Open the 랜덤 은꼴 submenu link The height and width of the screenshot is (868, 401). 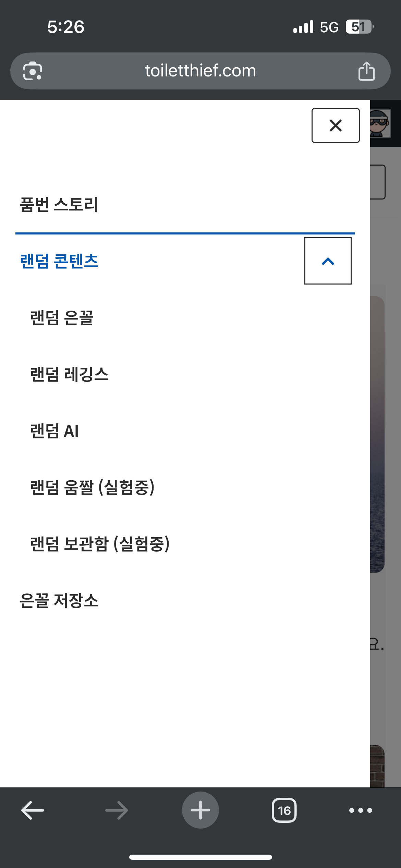click(62, 317)
